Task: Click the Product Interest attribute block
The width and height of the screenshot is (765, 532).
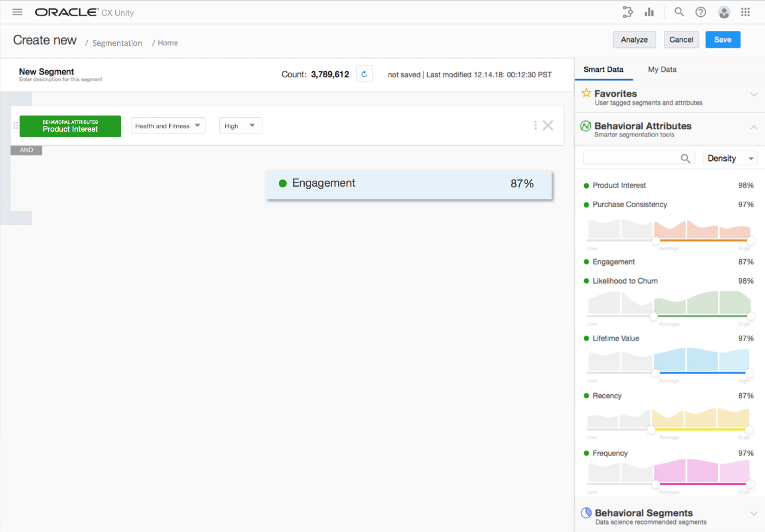Action: pos(70,126)
